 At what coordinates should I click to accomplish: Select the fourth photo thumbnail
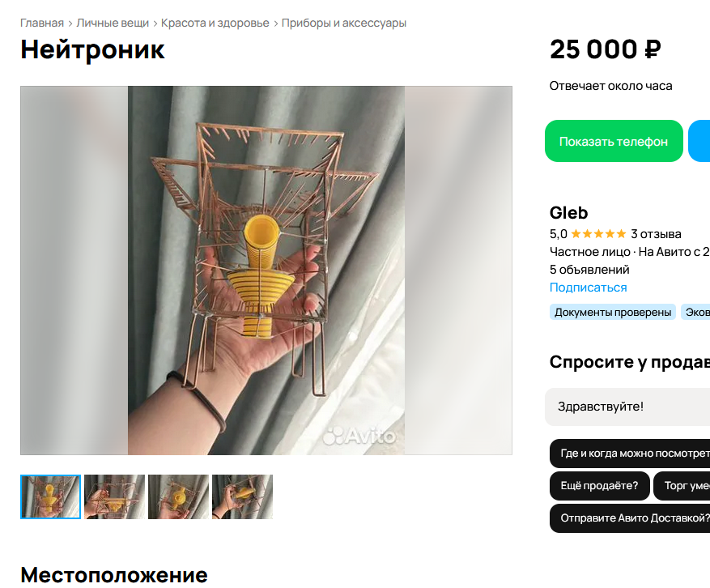[x=242, y=496]
